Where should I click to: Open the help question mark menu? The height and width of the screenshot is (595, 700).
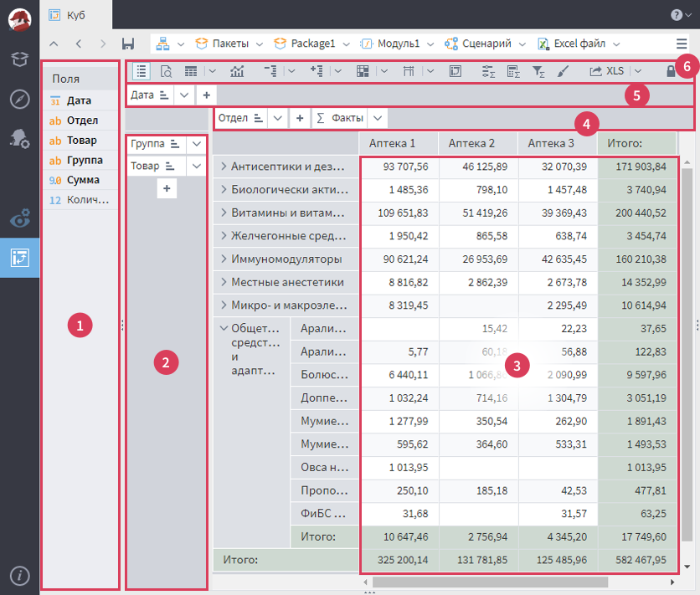[x=681, y=15]
